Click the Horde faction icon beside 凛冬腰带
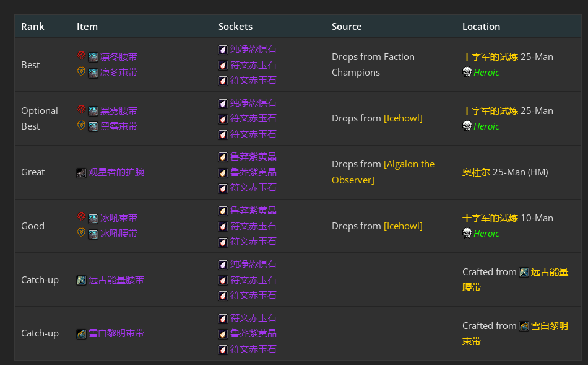Image resolution: width=588 pixels, height=365 pixels. point(81,56)
